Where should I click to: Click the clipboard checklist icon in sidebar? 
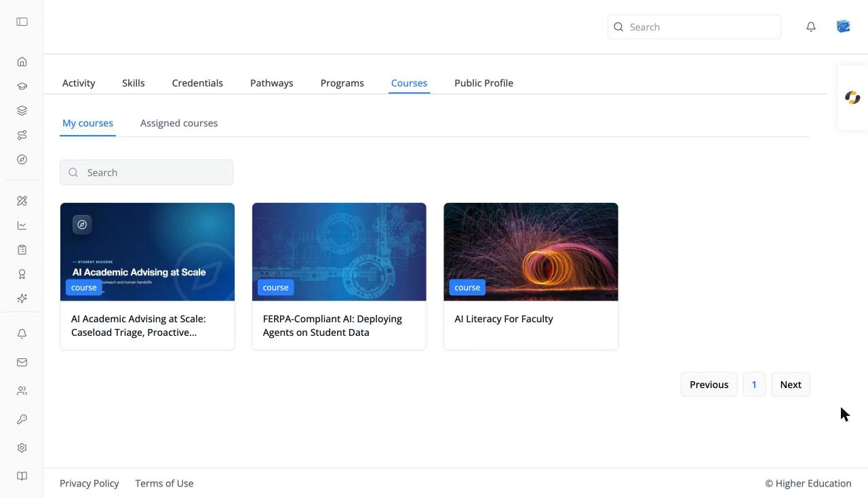[x=22, y=250]
